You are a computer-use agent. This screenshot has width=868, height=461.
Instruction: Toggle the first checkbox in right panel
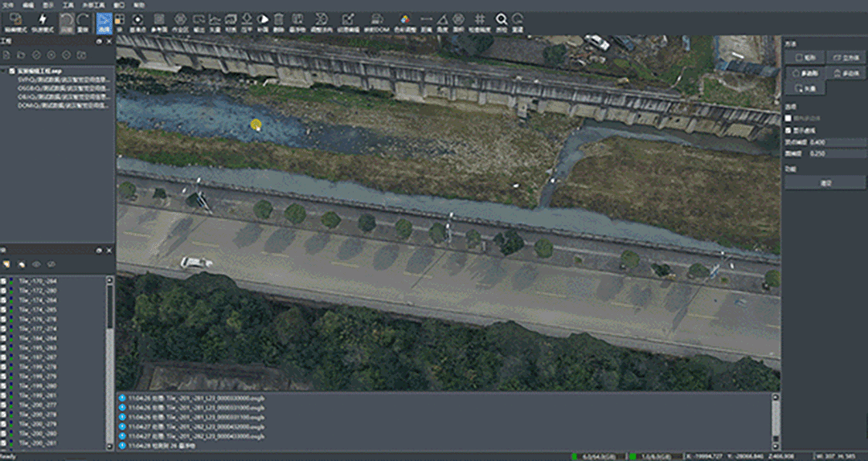point(788,118)
